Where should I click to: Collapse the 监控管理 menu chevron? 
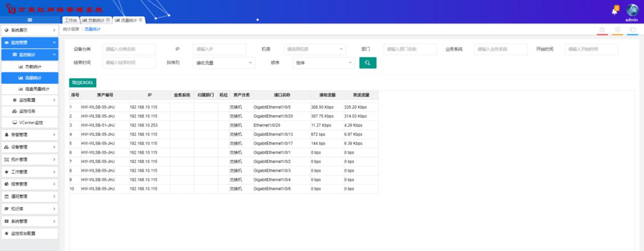pos(54,43)
